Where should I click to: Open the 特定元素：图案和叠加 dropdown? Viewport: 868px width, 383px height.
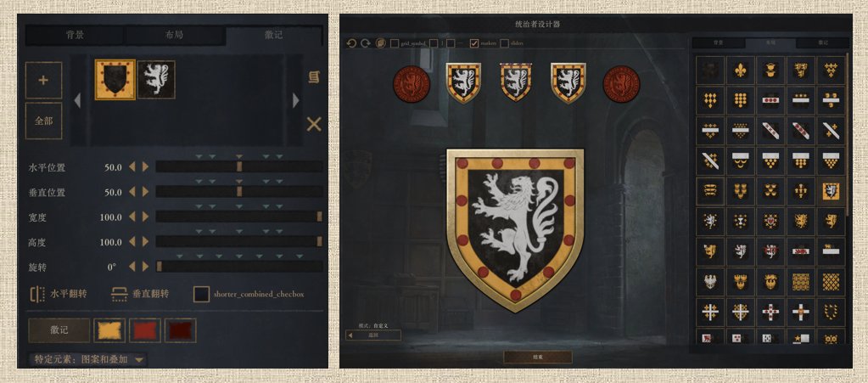click(88, 360)
